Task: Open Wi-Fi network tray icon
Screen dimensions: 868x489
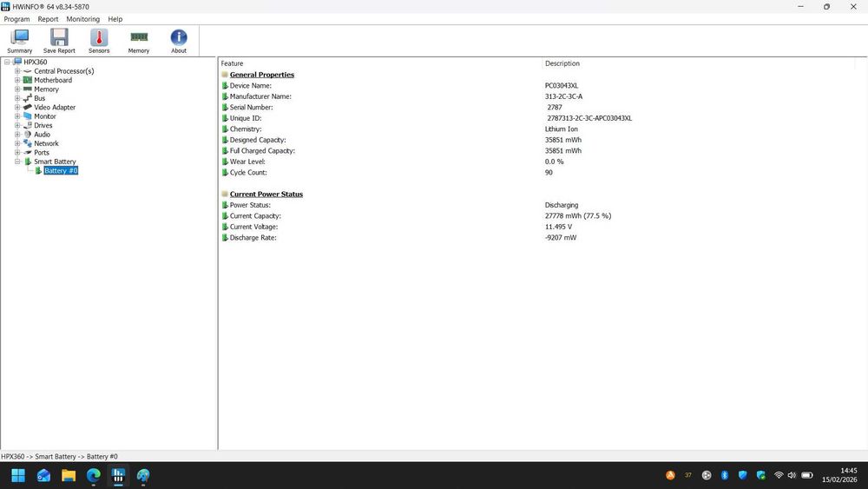Action: [x=779, y=475]
